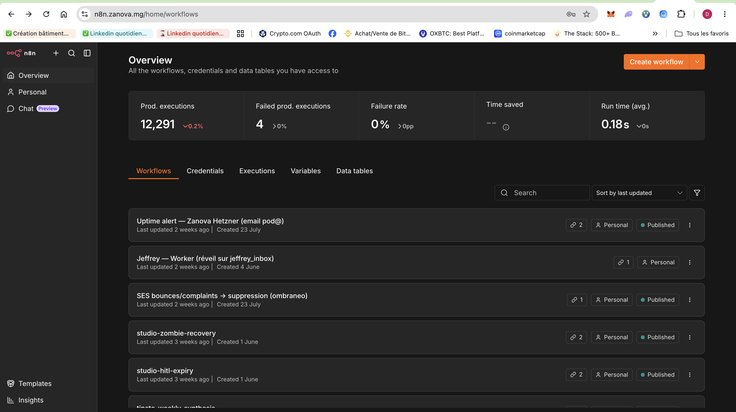Switch to the Variables tab
The image size is (736, 412).
(306, 171)
